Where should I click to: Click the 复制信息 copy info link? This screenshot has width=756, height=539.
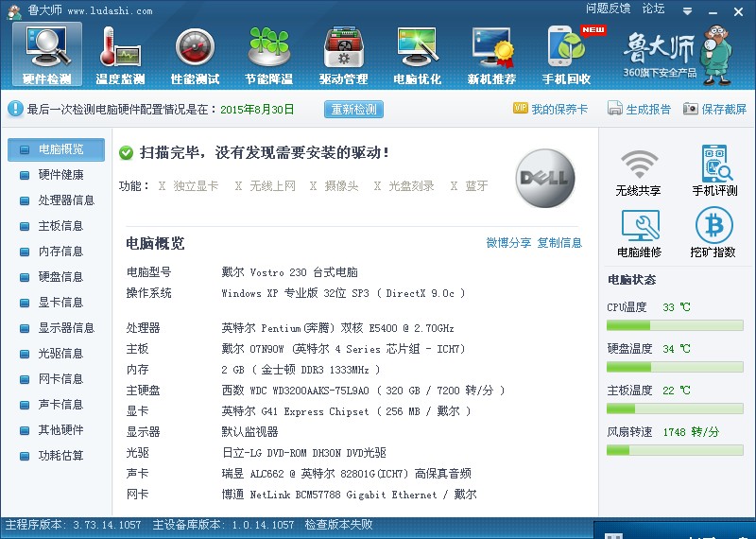(x=559, y=243)
